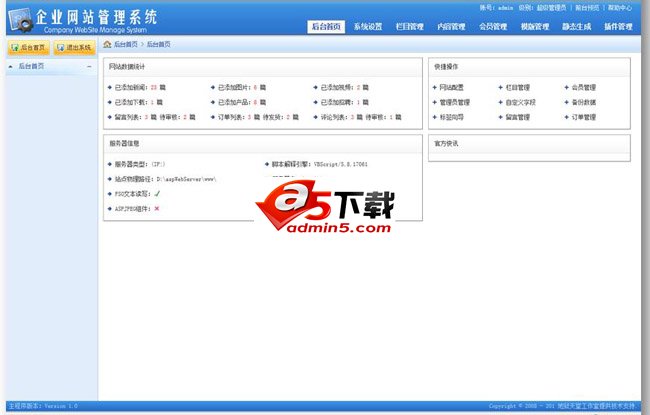This screenshot has width=650, height=415.
Task: Click the red cross beside ASPJPEG组件
Action: (x=157, y=209)
